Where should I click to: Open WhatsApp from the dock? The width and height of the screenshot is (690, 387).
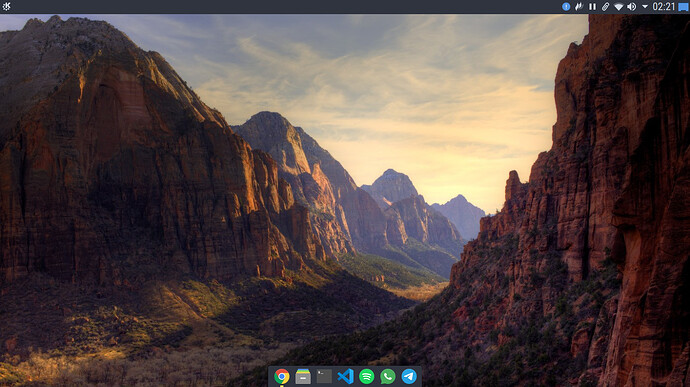(388, 376)
